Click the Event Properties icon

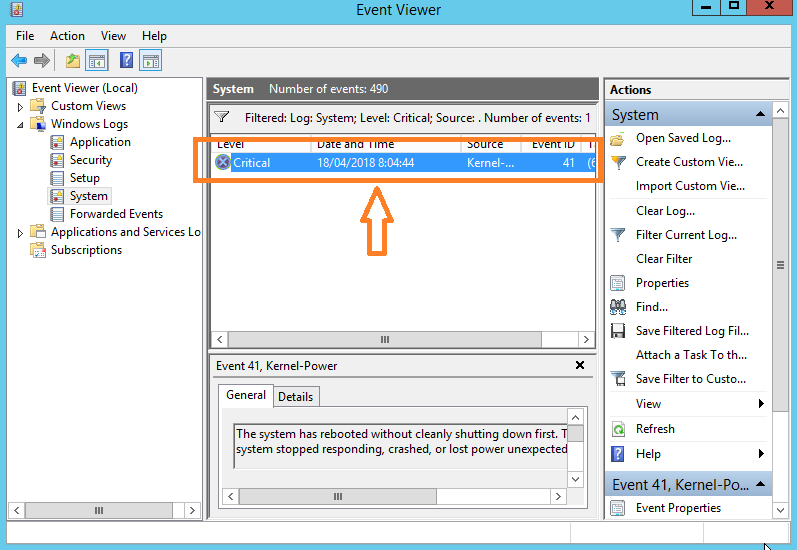coord(618,508)
